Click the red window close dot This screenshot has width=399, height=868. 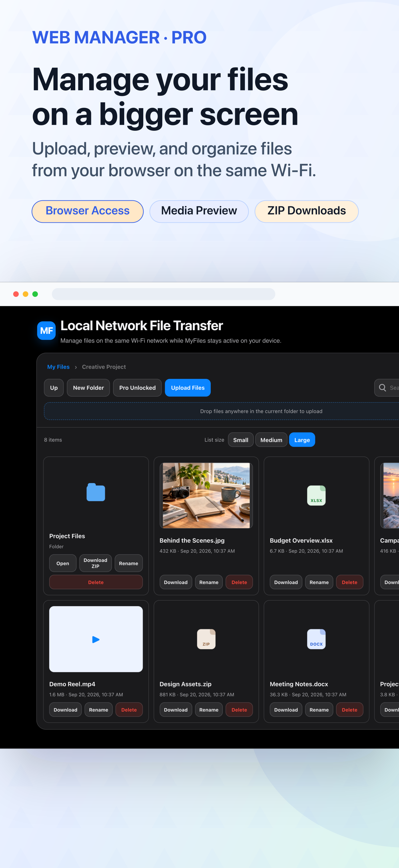click(x=16, y=294)
